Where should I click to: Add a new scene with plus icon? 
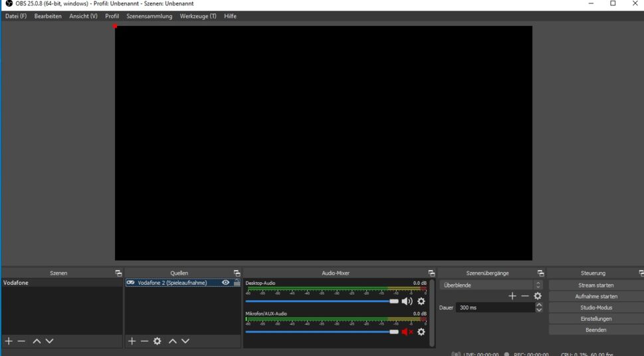coord(9,341)
